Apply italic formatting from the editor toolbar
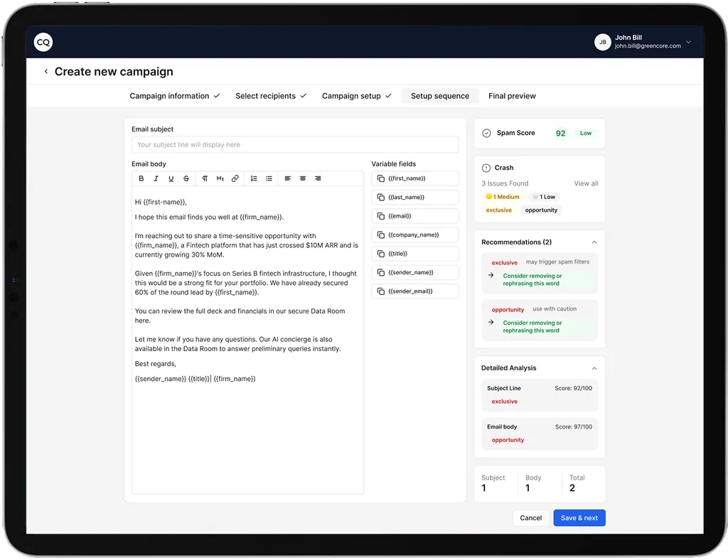The height and width of the screenshot is (560, 728). click(x=156, y=178)
